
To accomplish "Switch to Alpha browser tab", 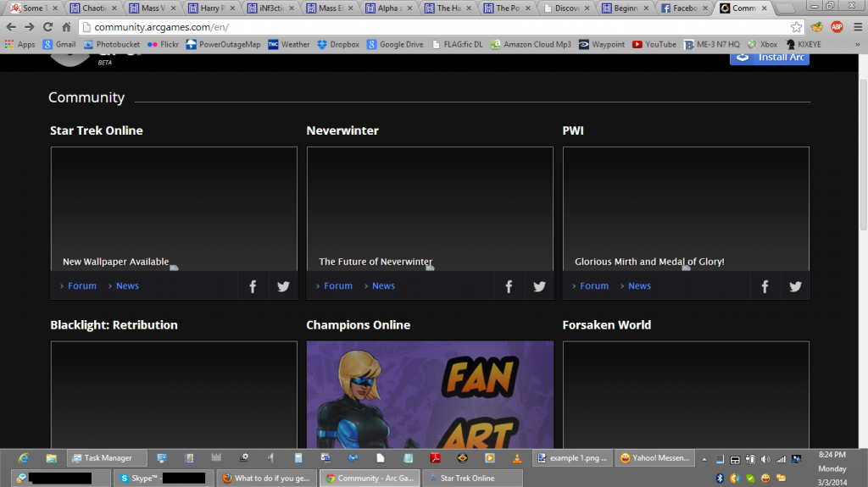I will click(388, 8).
